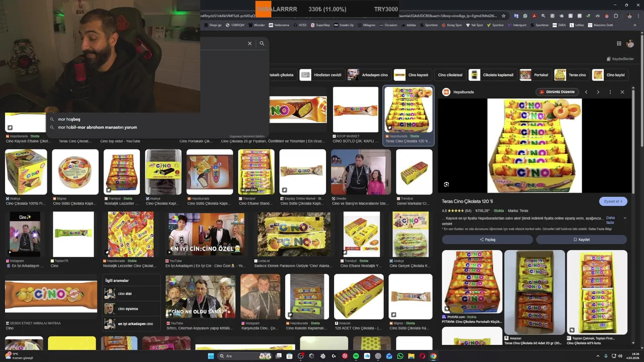Open the Google account profile avatar
This screenshot has width=644, height=362.
click(x=630, y=44)
